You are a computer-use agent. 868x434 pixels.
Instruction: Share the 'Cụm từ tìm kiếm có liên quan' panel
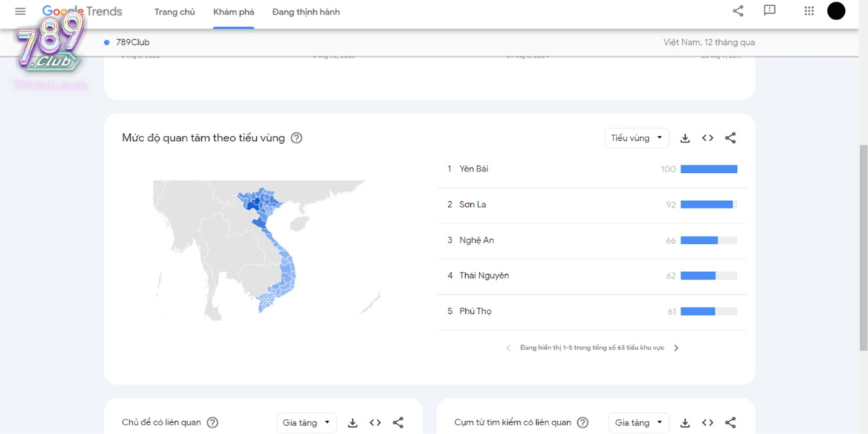[x=731, y=422]
